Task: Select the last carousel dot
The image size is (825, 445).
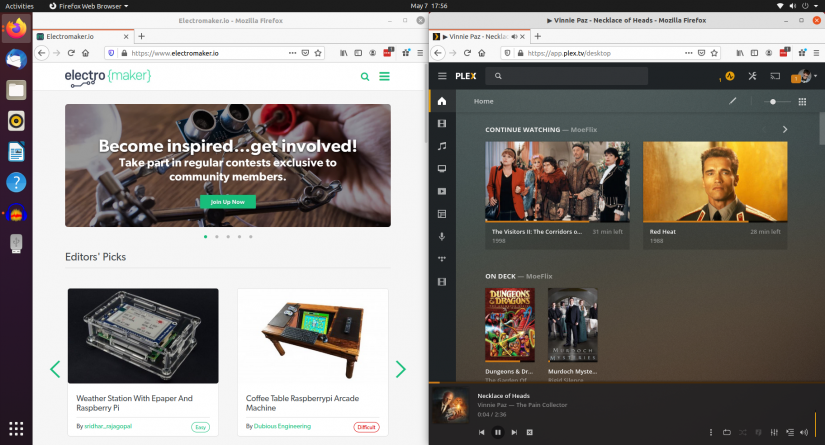Action: [251, 237]
